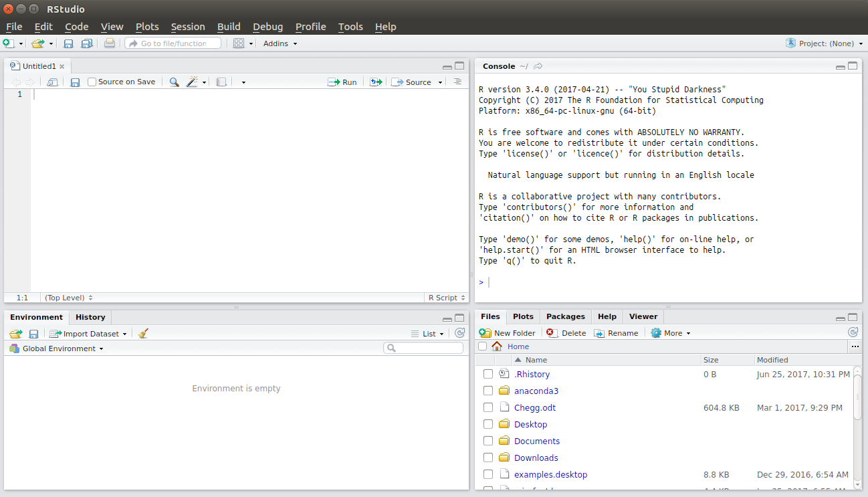
Task: Switch to the History tab
Action: 90,317
